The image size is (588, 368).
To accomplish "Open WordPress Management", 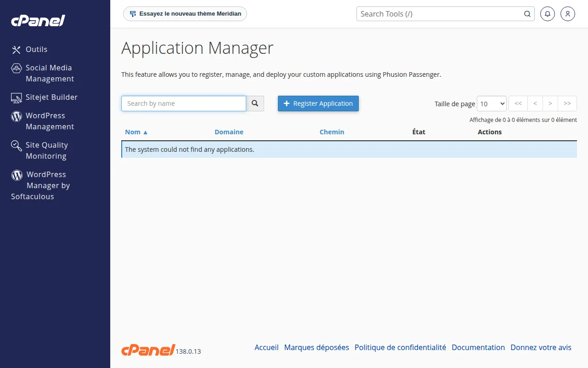I will pos(50,121).
